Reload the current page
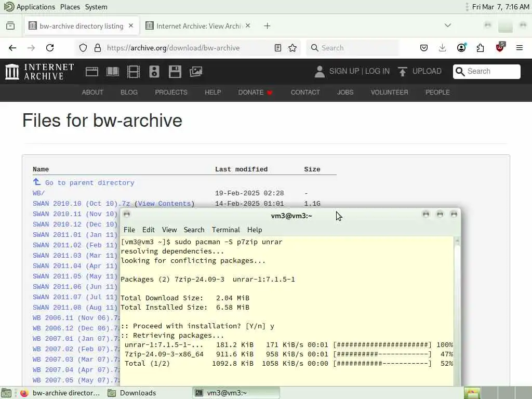 coord(50,48)
